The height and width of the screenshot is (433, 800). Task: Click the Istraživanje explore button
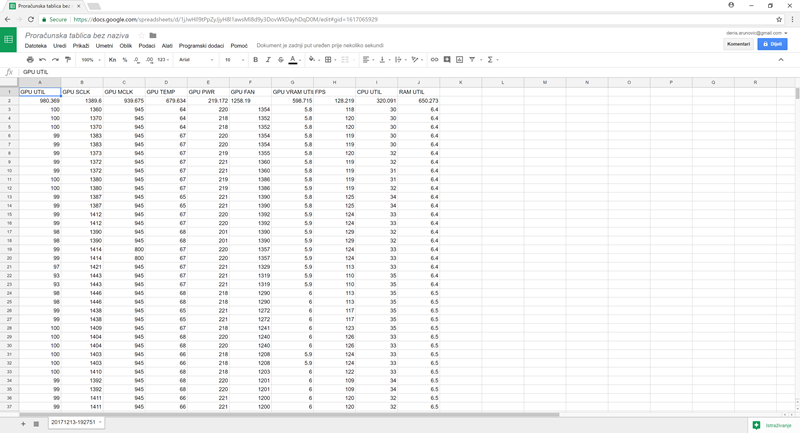click(x=772, y=425)
